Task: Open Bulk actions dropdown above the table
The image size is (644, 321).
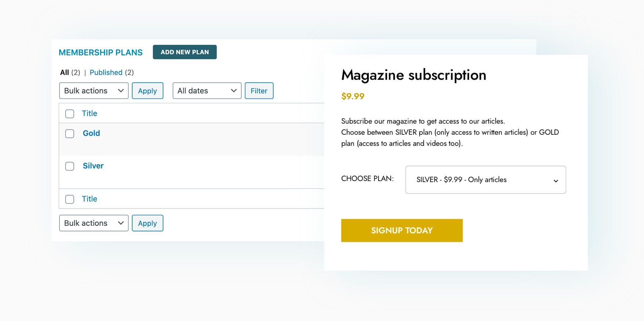Action: pos(94,91)
